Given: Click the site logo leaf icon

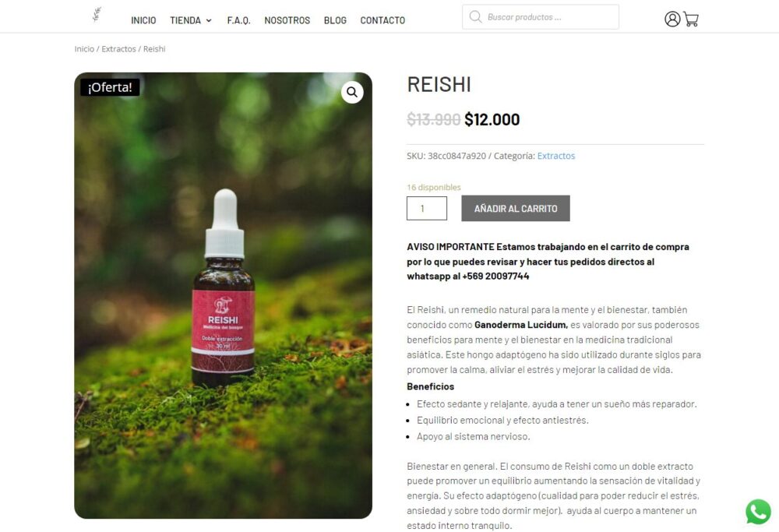Looking at the screenshot, I should [97, 14].
